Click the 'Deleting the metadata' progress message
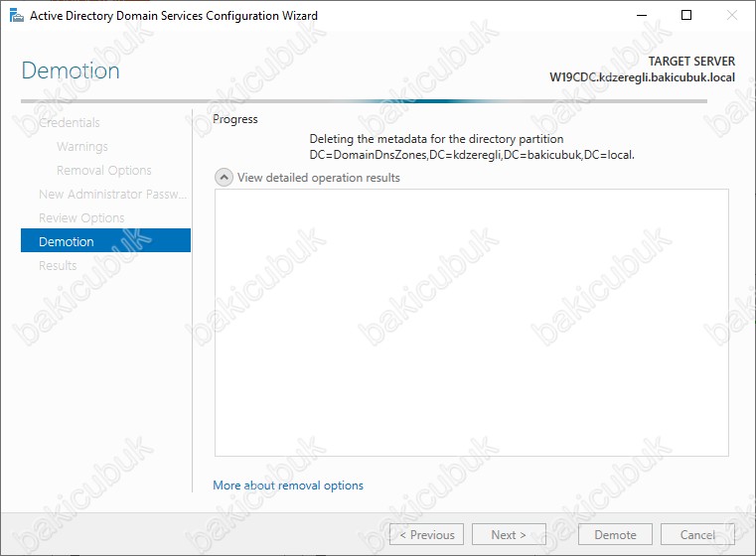This screenshot has width=756, height=556. (472, 147)
